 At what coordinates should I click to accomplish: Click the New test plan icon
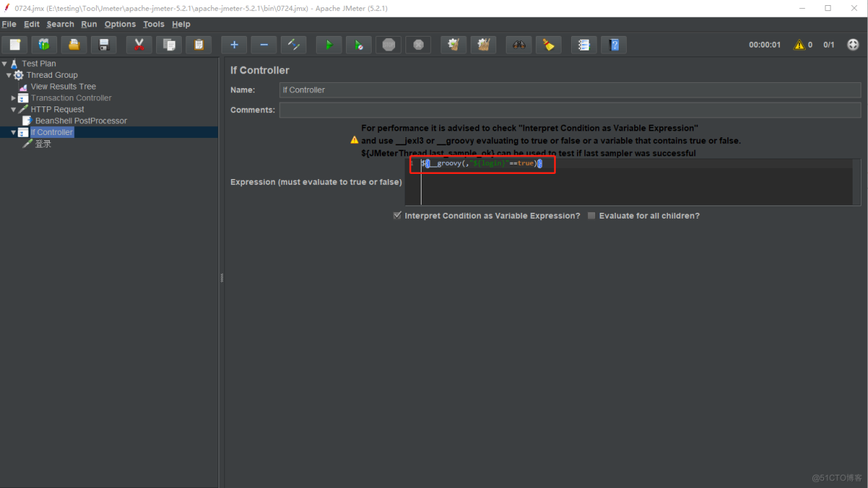click(15, 45)
